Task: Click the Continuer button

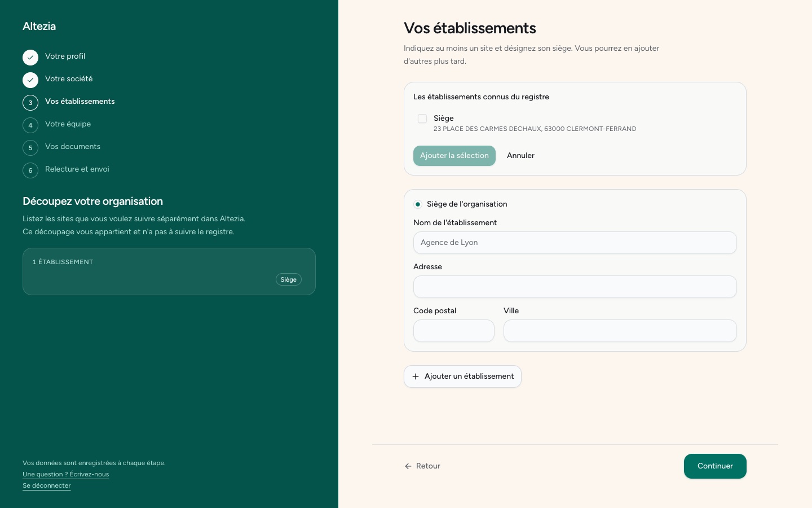Action: coord(715,466)
